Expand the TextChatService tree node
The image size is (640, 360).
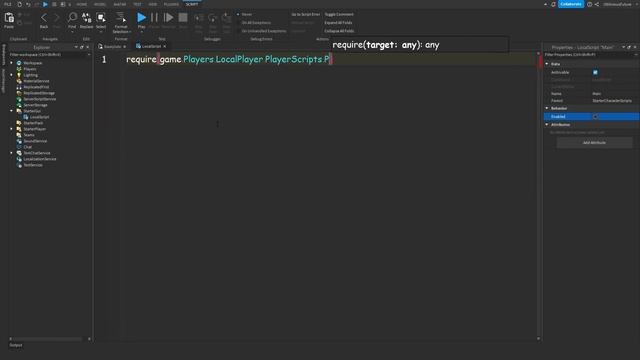(x=11, y=153)
